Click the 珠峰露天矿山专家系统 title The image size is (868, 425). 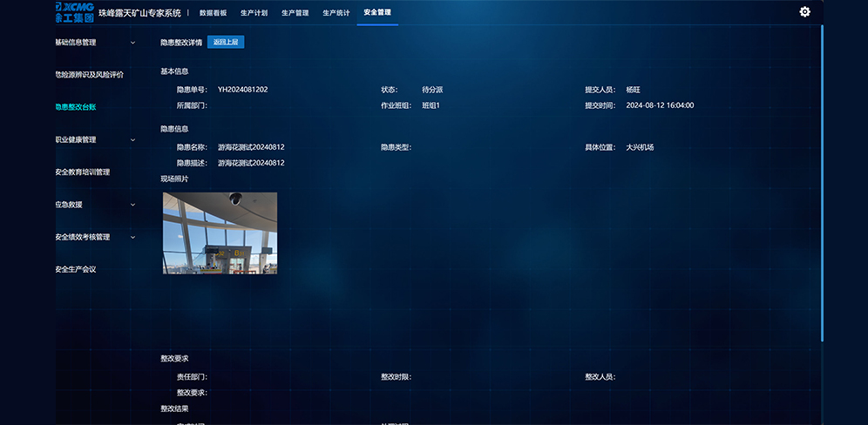139,13
